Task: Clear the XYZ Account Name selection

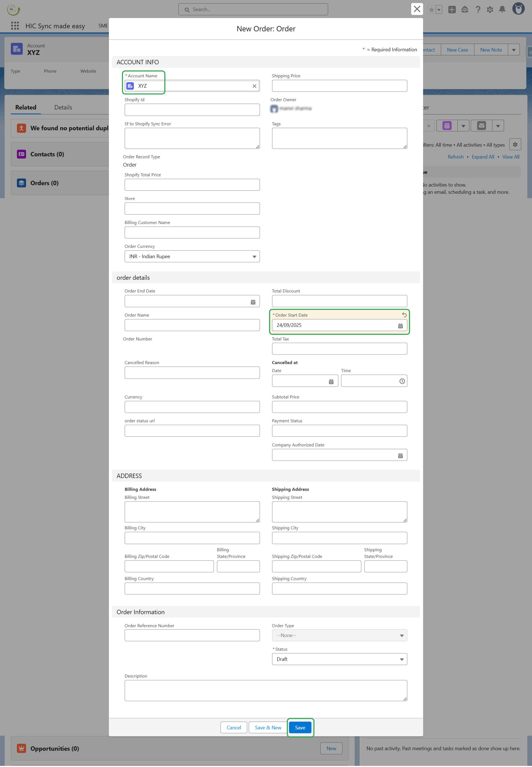Action: pyautogui.click(x=254, y=86)
